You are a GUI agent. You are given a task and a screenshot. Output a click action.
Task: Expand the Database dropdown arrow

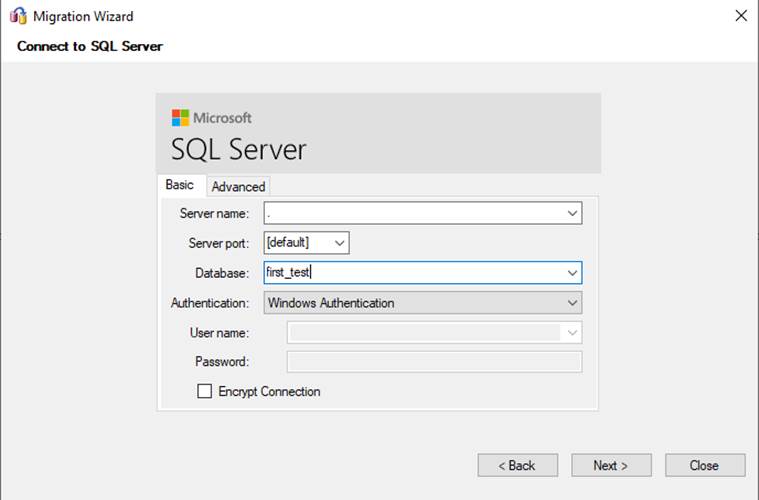[x=572, y=273]
